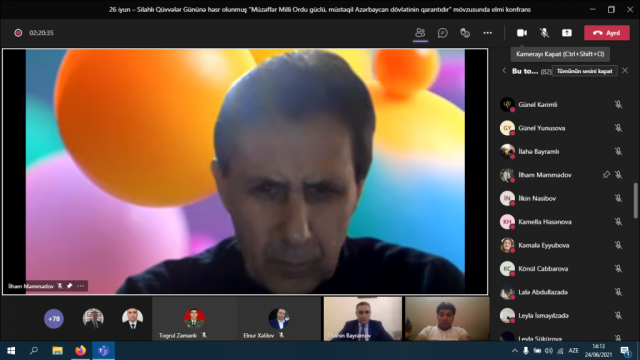Viewport: 640px width, 360px height.
Task: Click İlkin Nəsibov's İN avatar
Action: pos(507,198)
